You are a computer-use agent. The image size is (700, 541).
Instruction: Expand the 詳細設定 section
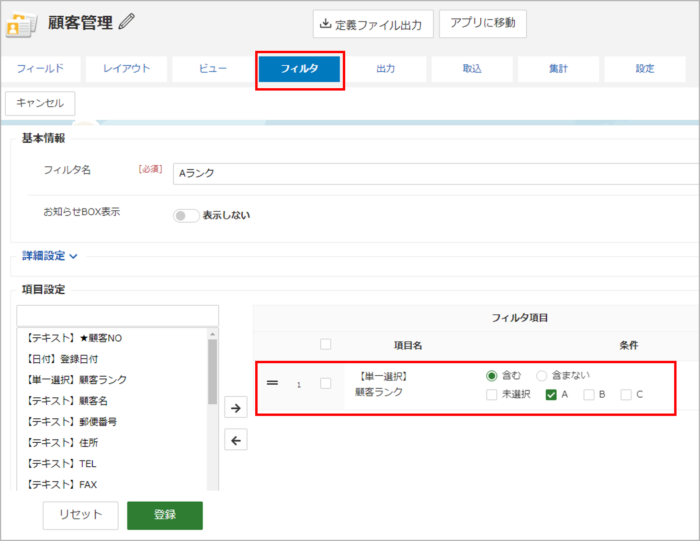(x=50, y=256)
